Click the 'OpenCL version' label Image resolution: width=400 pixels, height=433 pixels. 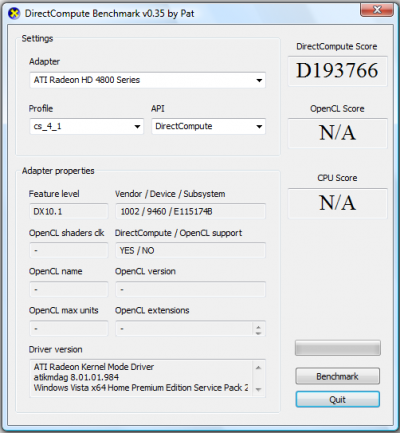(x=145, y=271)
